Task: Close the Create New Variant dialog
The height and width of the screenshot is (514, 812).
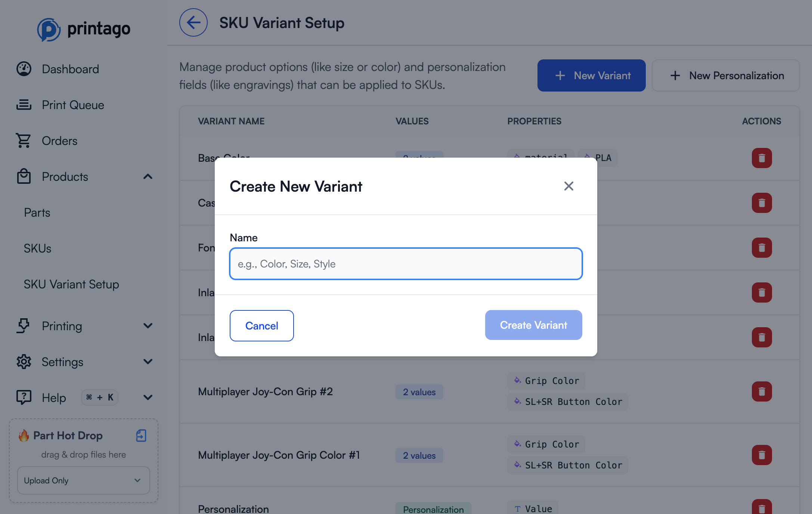Action: 569,186
